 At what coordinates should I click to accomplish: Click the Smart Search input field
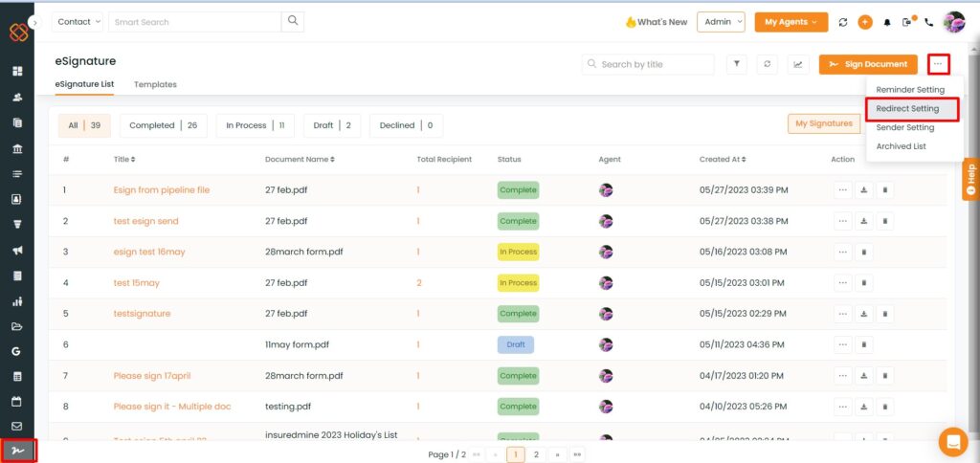195,21
